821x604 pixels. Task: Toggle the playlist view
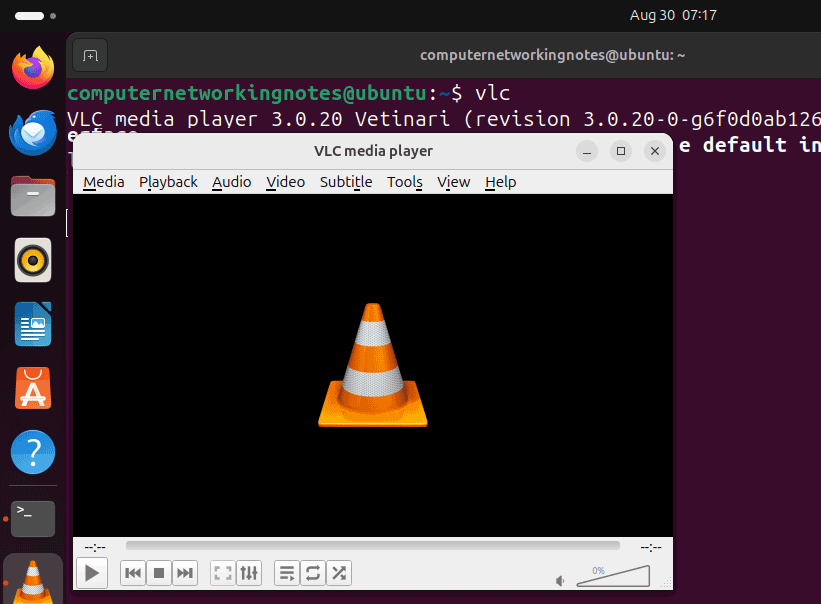(x=287, y=573)
